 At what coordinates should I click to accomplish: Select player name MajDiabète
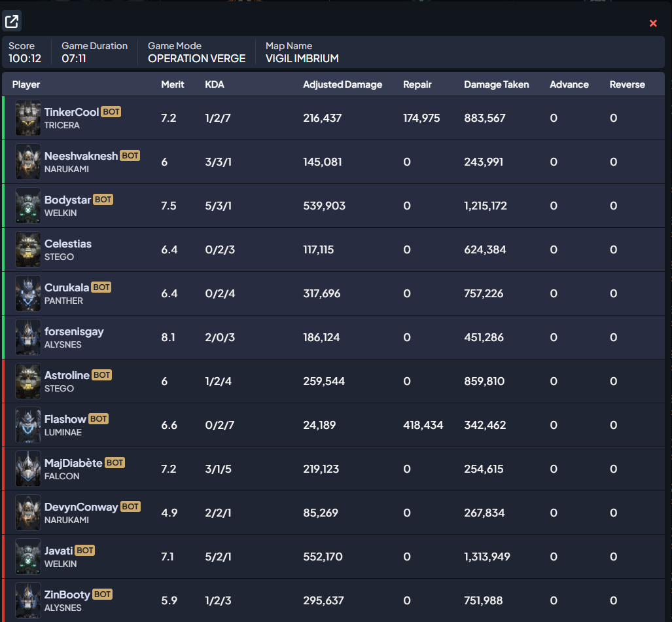tap(74, 464)
